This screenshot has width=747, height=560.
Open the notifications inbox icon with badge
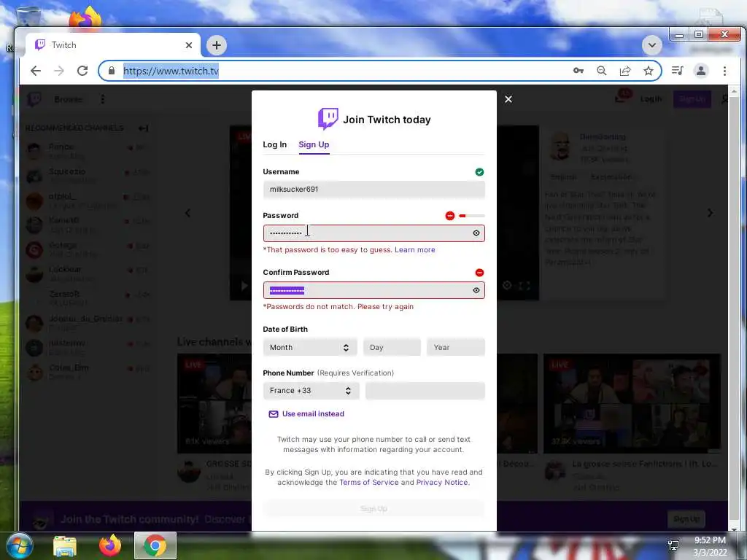(x=622, y=97)
